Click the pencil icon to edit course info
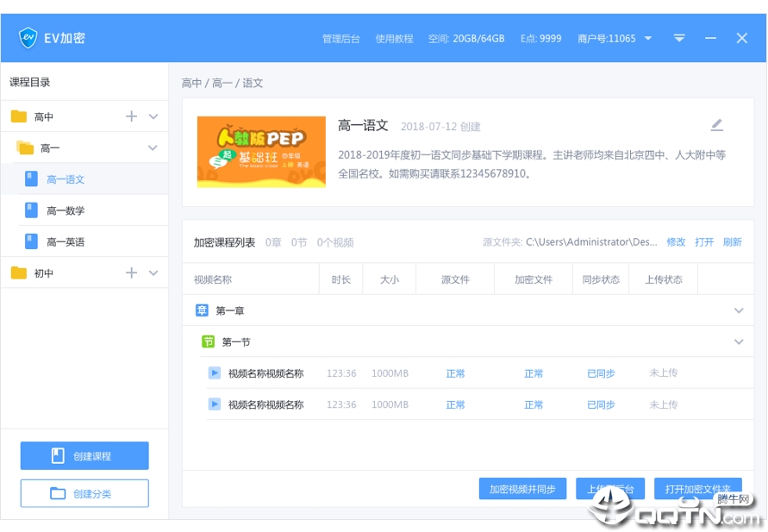The image size is (768, 532). click(x=717, y=124)
